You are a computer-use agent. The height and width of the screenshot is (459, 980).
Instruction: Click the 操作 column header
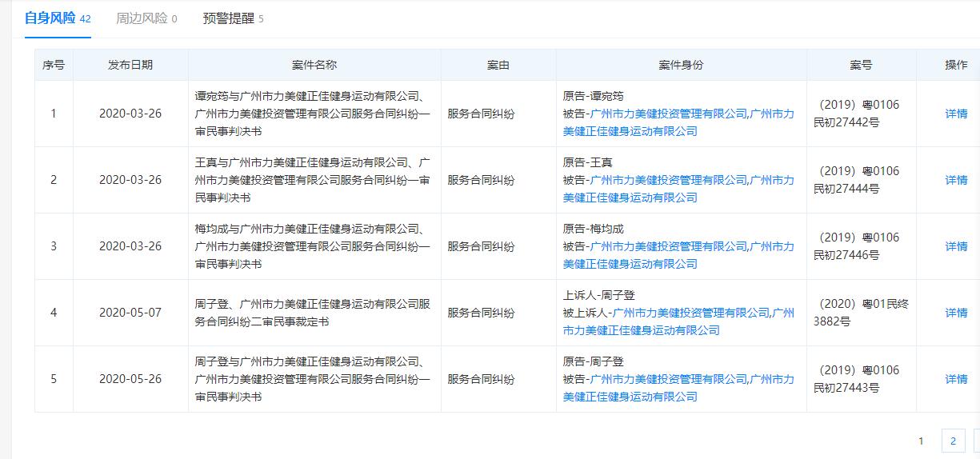point(956,65)
